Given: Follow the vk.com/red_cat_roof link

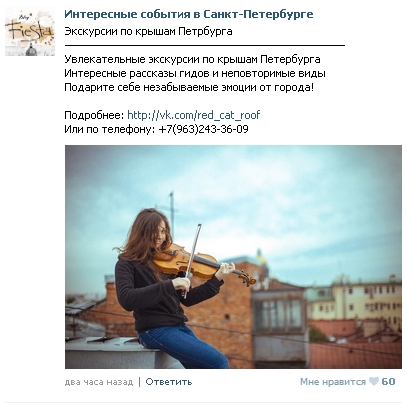Looking at the screenshot, I should pyautogui.click(x=193, y=115).
